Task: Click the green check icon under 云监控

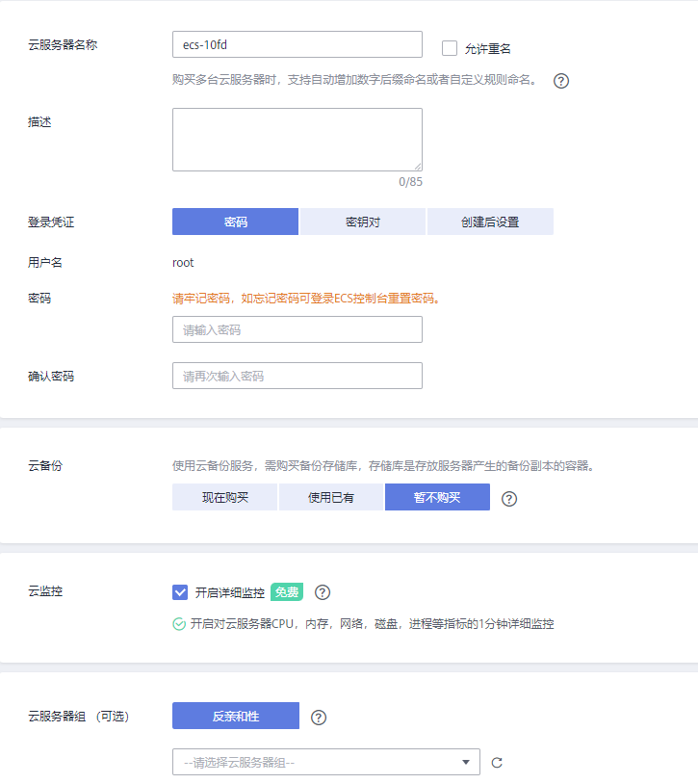Action: pos(179,624)
